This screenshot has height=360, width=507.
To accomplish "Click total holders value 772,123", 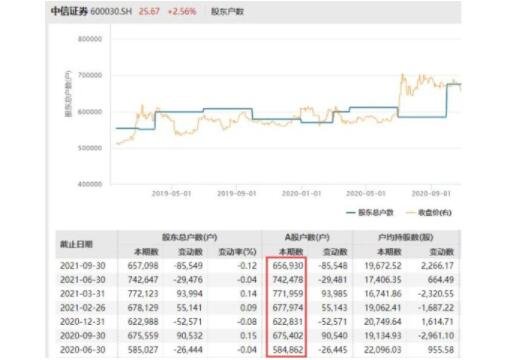I will [143, 294].
